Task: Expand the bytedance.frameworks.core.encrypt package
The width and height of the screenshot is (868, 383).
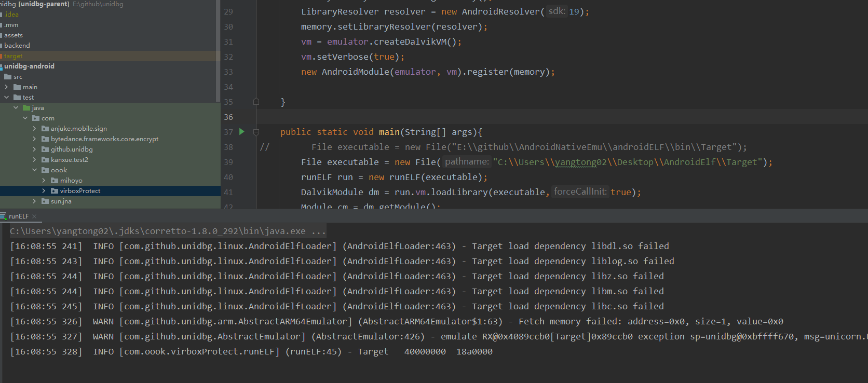Action: (34, 139)
